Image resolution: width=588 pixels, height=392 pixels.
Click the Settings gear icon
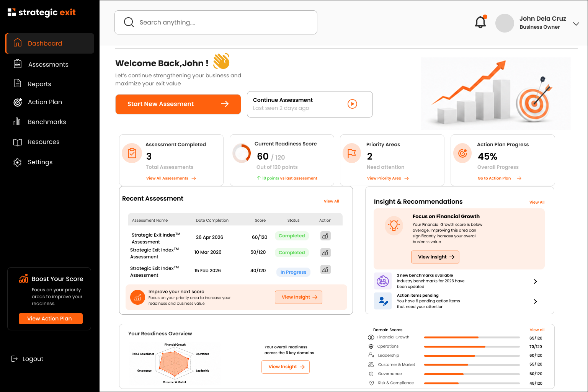(x=18, y=162)
